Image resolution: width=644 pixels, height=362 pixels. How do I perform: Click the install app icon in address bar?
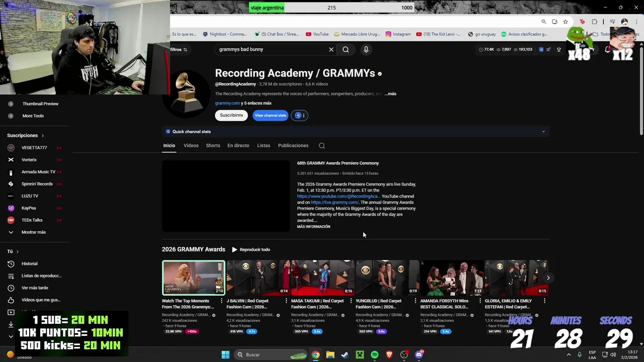554,22
